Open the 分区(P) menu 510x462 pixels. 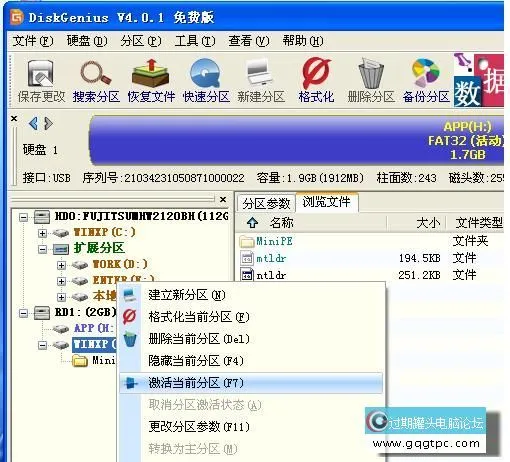[x=141, y=41]
